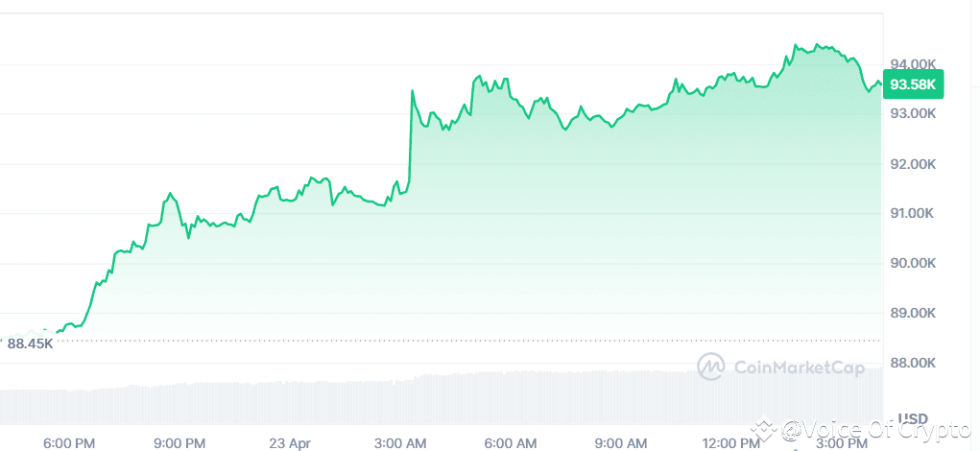Click the 12:00 PM time marker
This screenshot has width=980, height=451.
pyautogui.click(x=731, y=443)
